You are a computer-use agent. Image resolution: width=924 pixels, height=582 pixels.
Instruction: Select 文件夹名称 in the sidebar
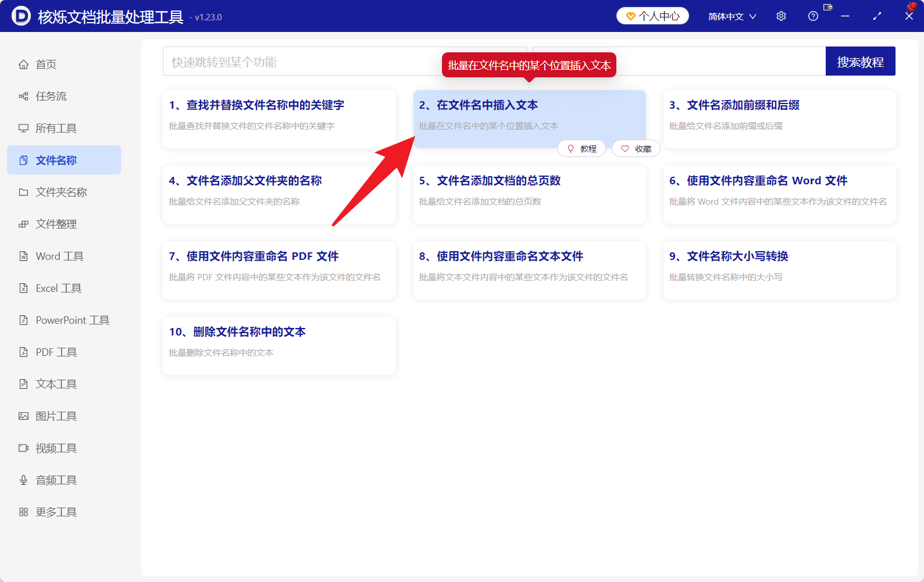(x=64, y=192)
